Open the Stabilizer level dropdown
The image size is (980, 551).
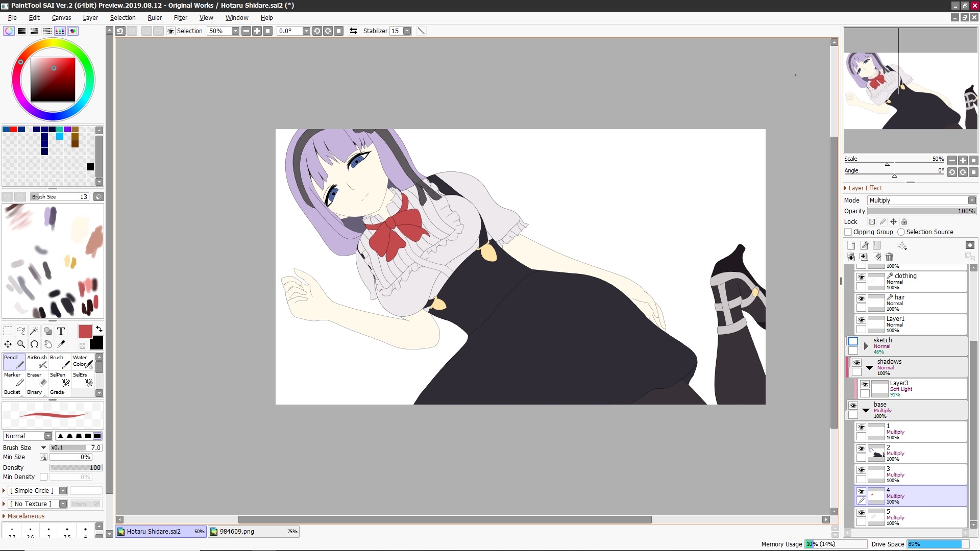pyautogui.click(x=407, y=31)
